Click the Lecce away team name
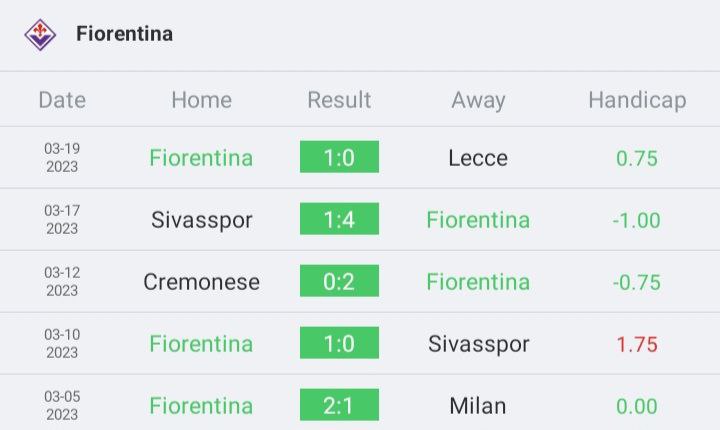 (x=478, y=158)
